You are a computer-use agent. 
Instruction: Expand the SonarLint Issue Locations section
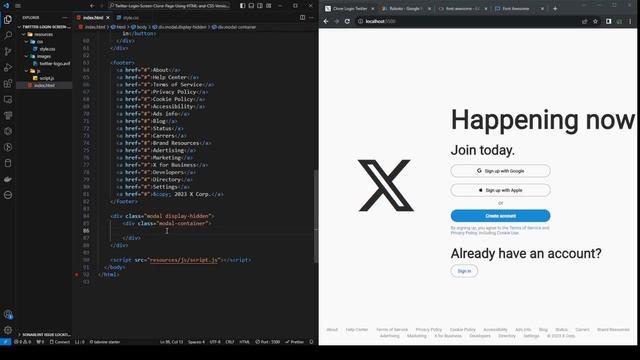click(x=44, y=334)
